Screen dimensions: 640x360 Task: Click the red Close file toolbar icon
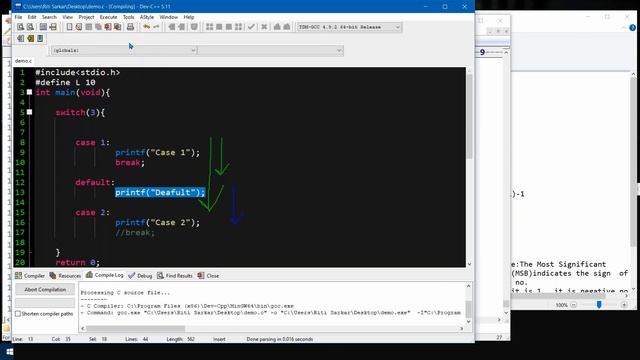click(108, 27)
